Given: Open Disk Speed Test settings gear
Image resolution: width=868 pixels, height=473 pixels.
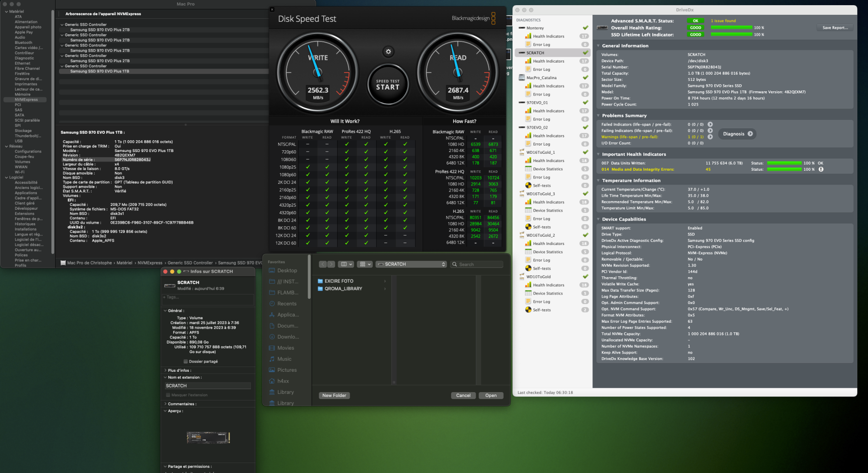Looking at the screenshot, I should [388, 52].
